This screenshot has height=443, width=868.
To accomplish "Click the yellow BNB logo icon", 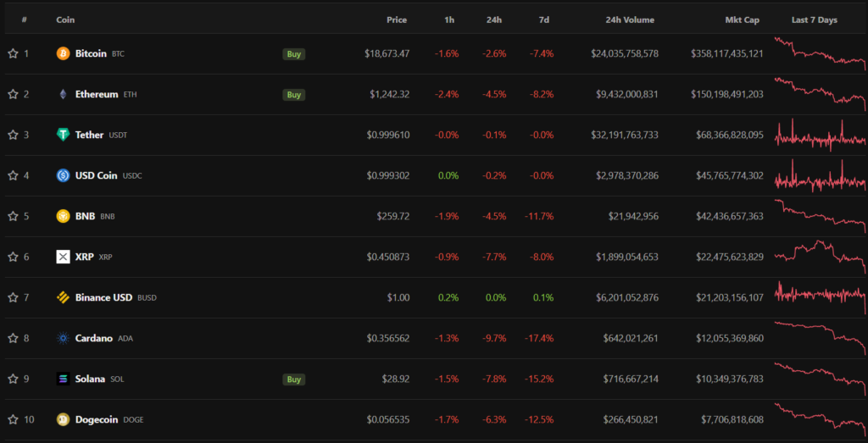I will pyautogui.click(x=63, y=216).
